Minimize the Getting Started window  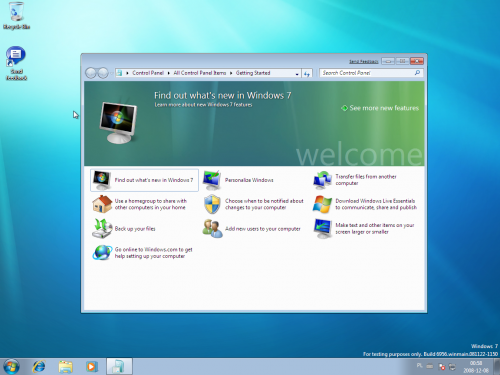[x=388, y=61]
